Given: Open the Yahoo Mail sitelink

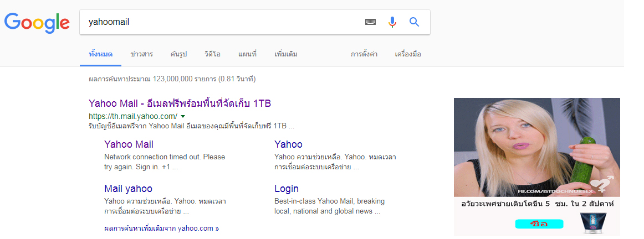Looking at the screenshot, I should (x=129, y=144).
